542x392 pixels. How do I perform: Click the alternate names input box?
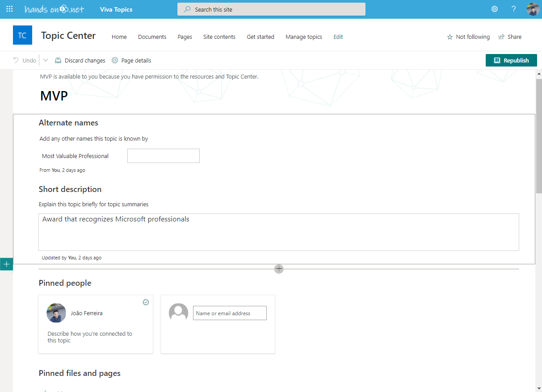click(x=163, y=156)
